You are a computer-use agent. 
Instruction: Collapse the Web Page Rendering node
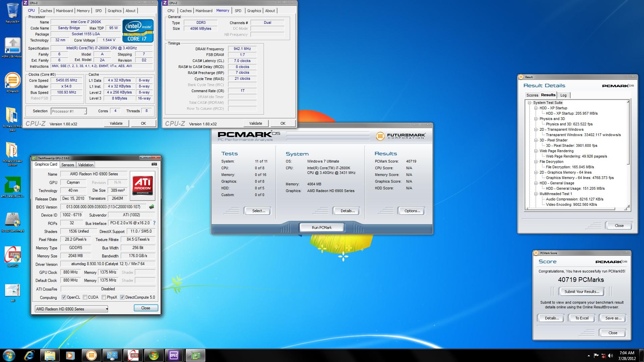point(536,151)
